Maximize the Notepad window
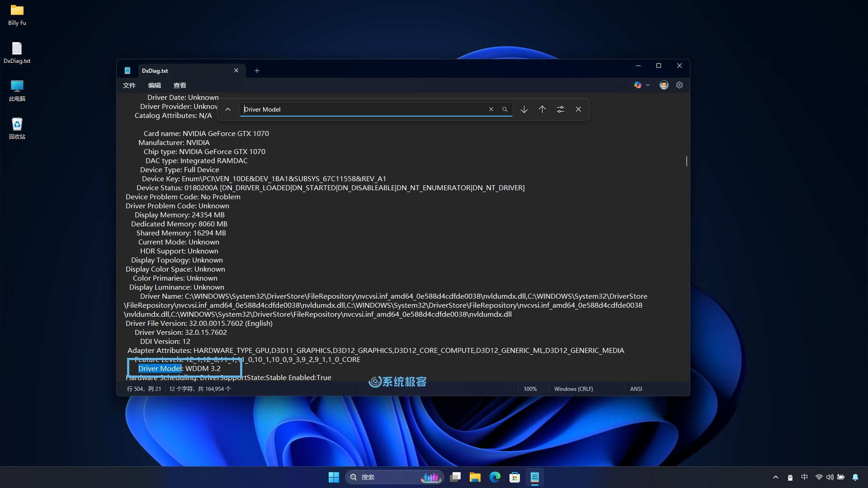The width and height of the screenshot is (868, 488). point(659,66)
